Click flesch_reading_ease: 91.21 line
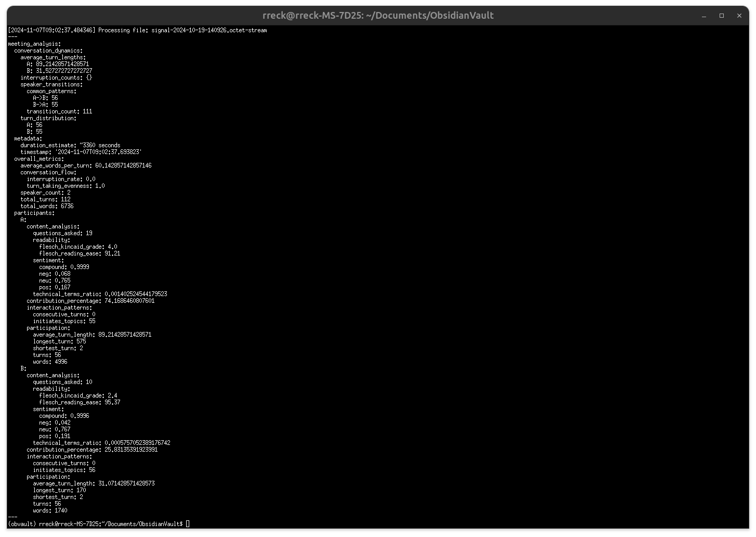 [x=80, y=253]
